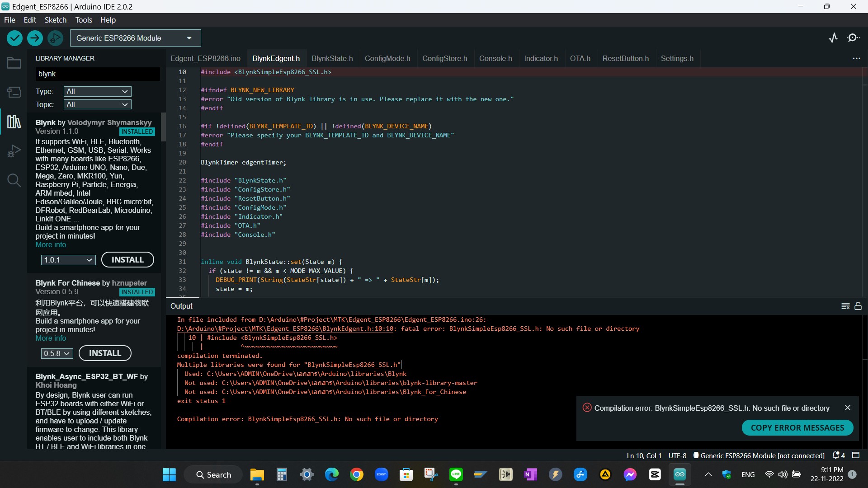Open the Blynk version 1.0.1 dropdown
This screenshot has height=488, width=868.
68,260
